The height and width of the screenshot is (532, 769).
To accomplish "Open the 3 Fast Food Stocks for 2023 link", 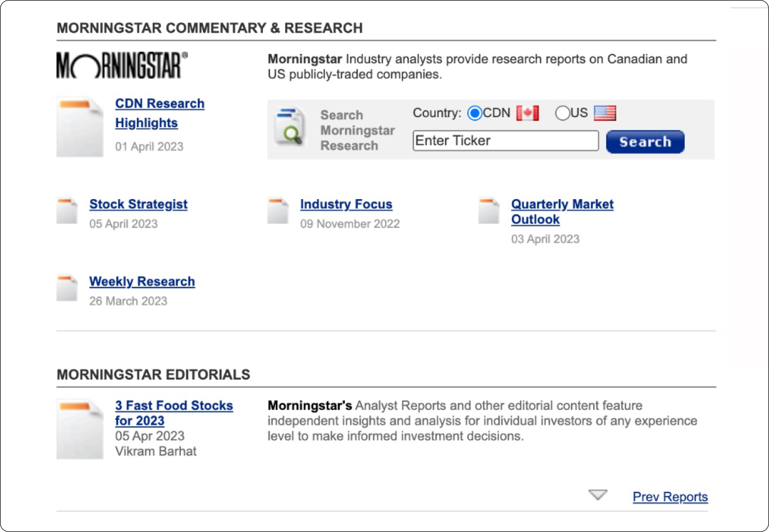I will coord(174,413).
